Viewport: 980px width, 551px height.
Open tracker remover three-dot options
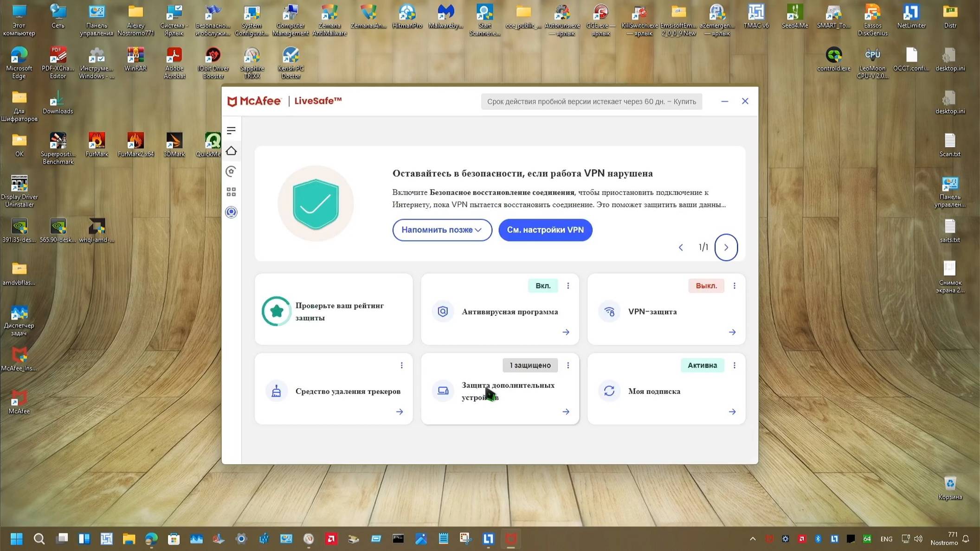pos(401,365)
